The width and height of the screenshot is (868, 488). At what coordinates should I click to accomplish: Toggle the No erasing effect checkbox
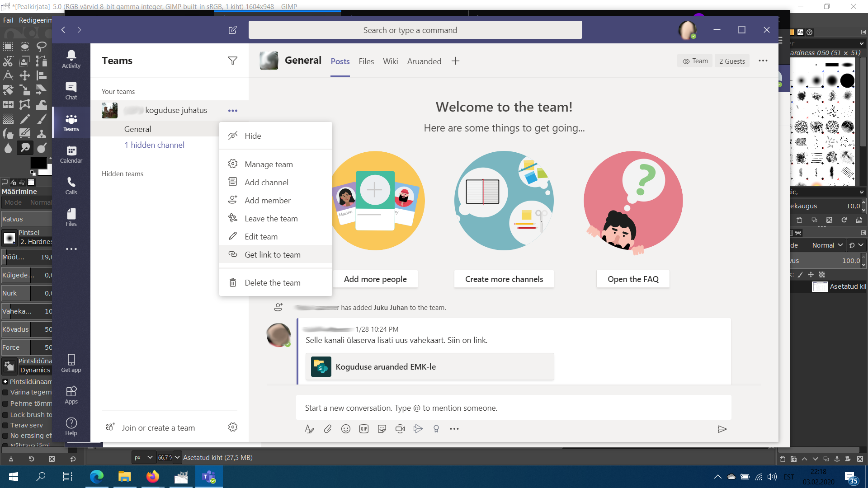(x=5, y=436)
